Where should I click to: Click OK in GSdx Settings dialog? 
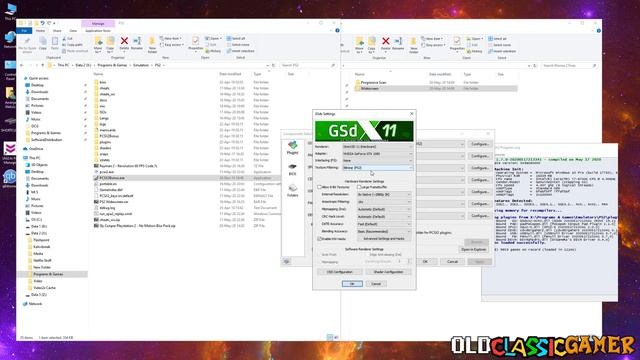click(352, 284)
